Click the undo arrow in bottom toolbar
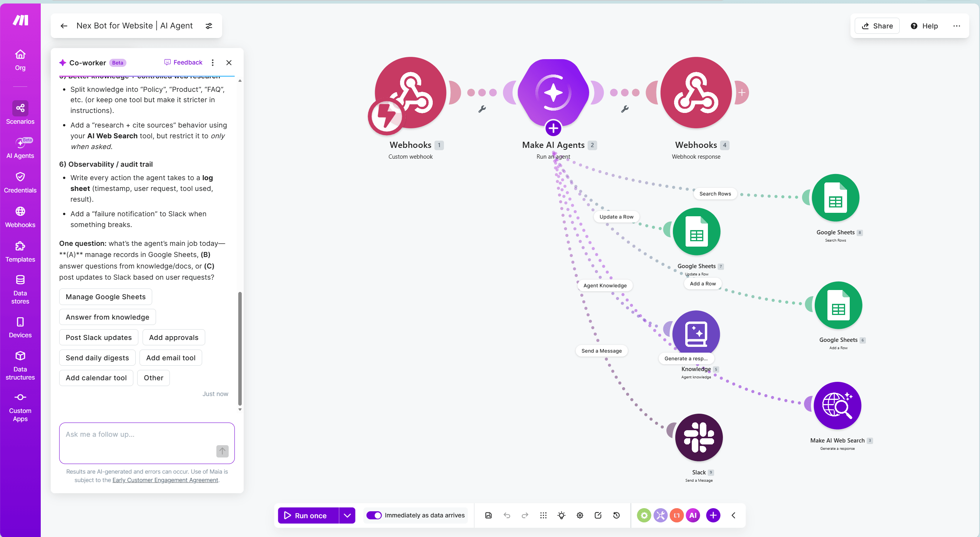The width and height of the screenshot is (980, 537). (x=507, y=515)
